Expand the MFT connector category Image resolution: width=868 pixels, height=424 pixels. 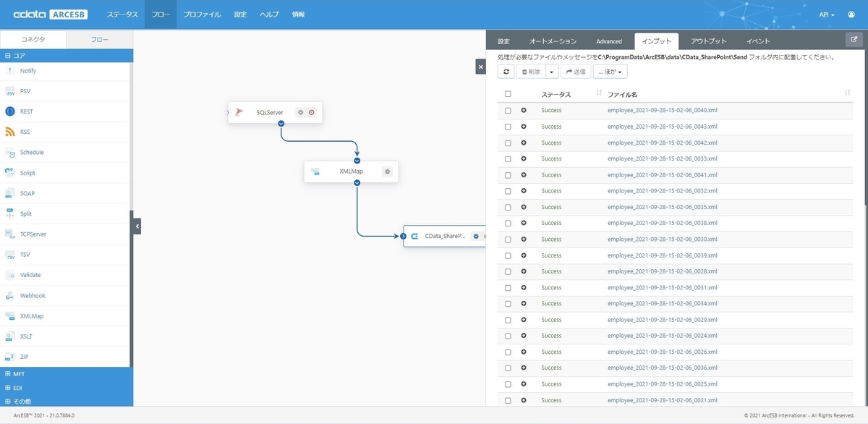coord(67,374)
